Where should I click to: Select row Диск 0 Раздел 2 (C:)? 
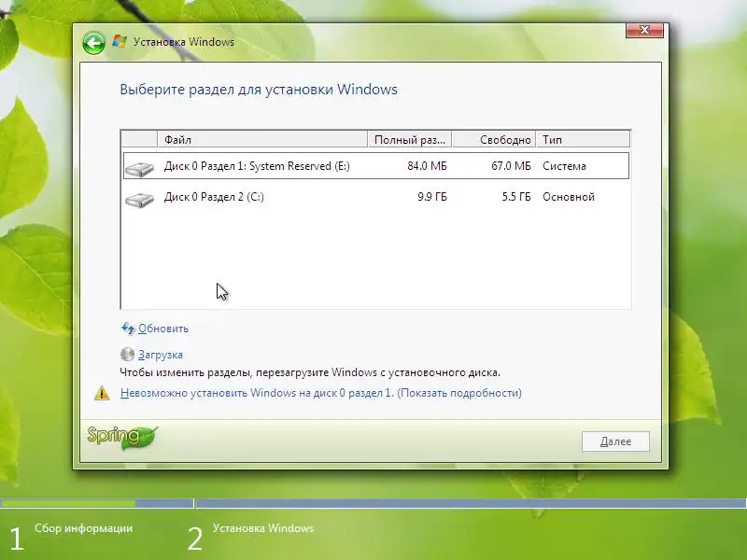(x=376, y=197)
